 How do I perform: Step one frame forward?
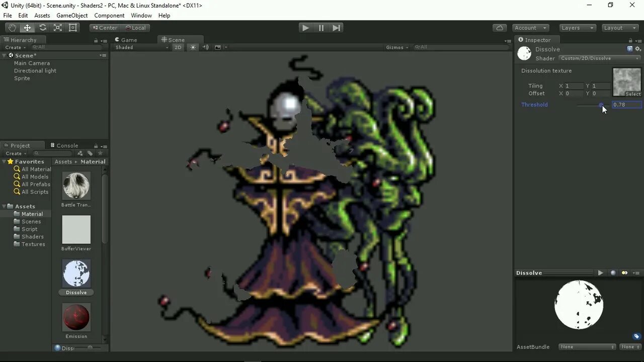[337, 28]
